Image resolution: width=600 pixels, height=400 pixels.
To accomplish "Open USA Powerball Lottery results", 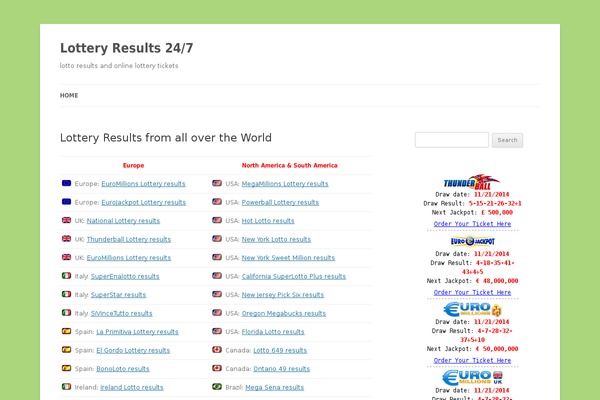I will click(x=280, y=202).
